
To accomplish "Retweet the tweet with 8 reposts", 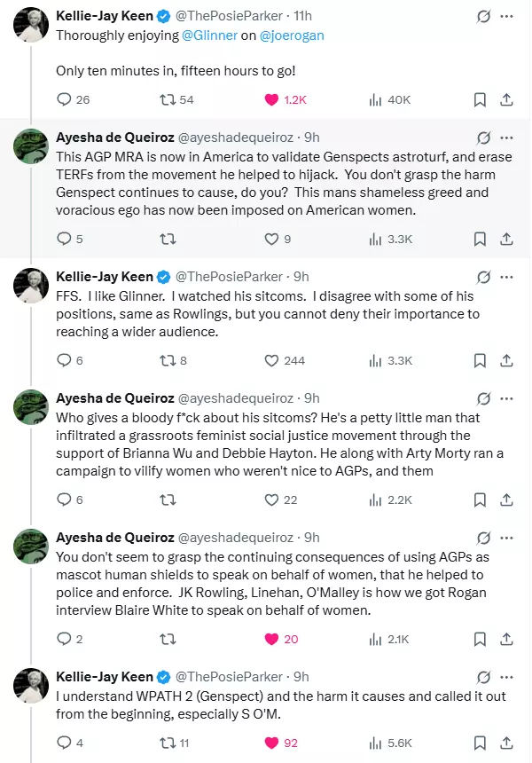I will (168, 360).
